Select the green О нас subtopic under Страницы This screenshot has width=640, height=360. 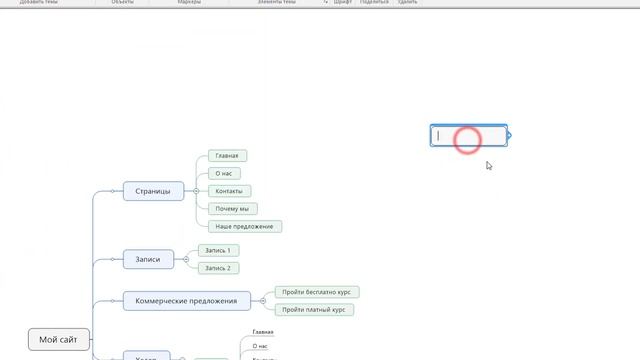tap(224, 173)
